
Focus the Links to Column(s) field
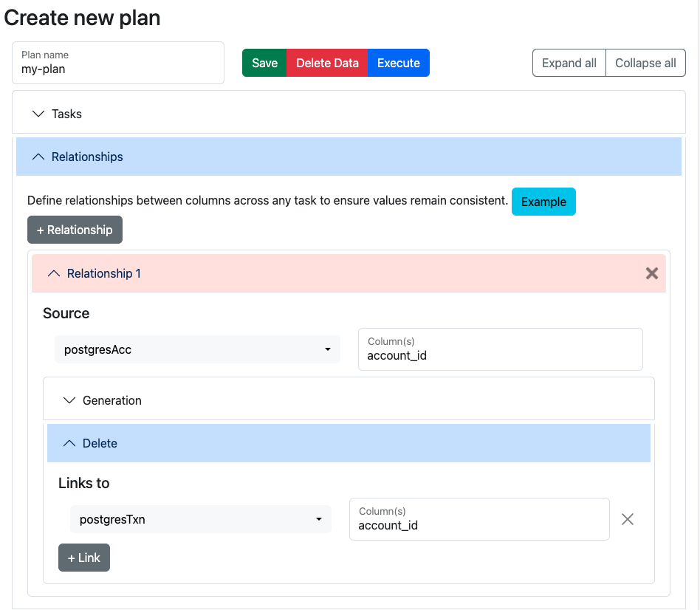478,525
